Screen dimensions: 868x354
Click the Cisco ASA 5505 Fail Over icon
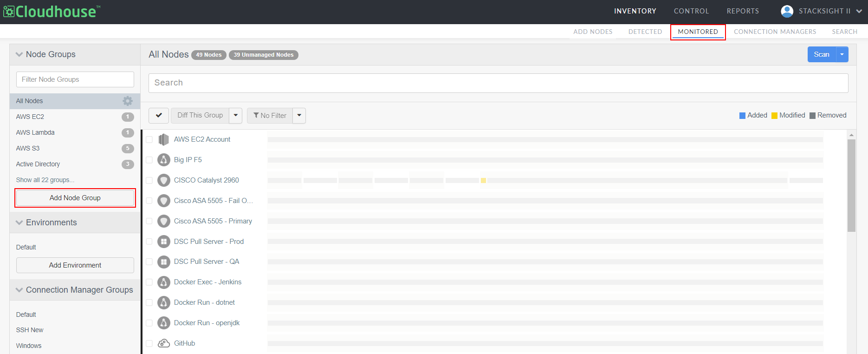(x=163, y=201)
